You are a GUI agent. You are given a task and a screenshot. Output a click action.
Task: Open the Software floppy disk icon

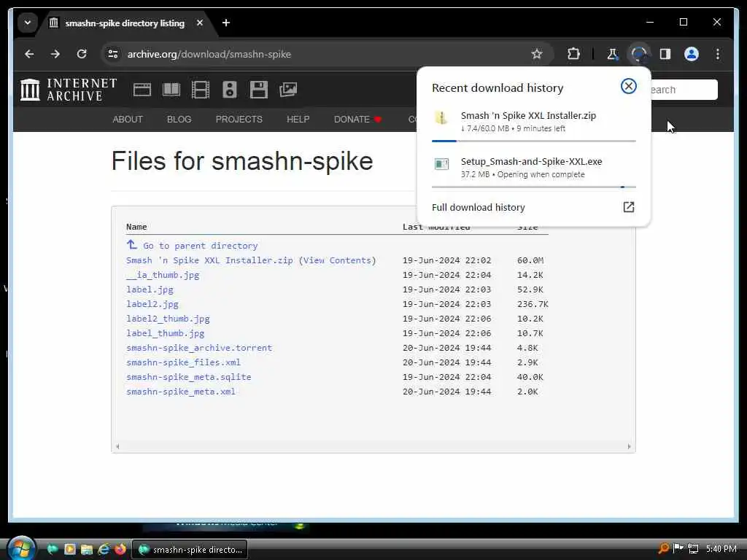coord(259,90)
